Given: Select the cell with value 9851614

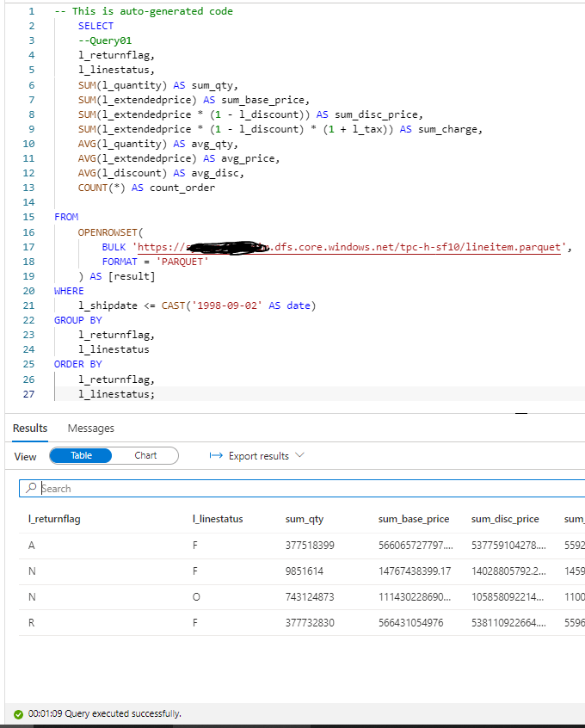Looking at the screenshot, I should [305, 571].
